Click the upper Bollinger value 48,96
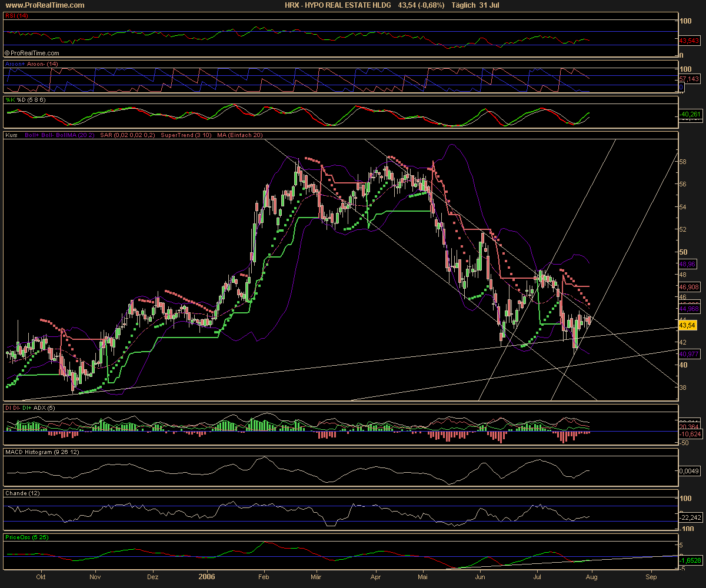This screenshot has width=706, height=588. coord(687,263)
